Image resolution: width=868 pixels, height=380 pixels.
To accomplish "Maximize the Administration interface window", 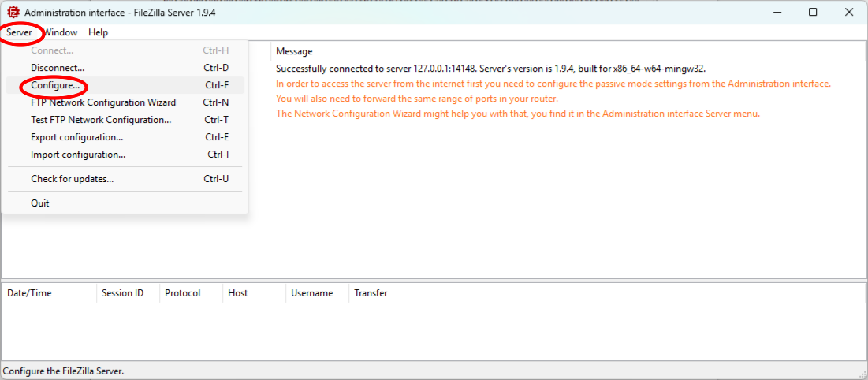I will click(813, 12).
